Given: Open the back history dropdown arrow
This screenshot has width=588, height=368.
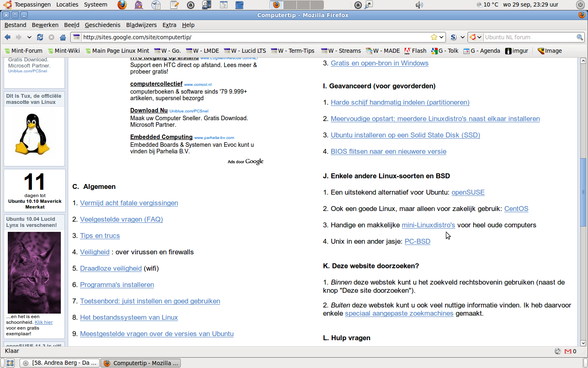Looking at the screenshot, I should coord(29,37).
